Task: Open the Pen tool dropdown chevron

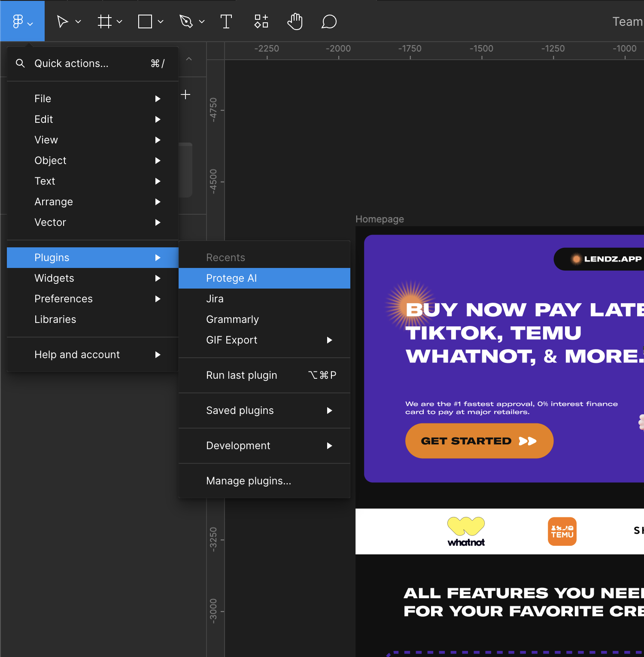Action: pyautogui.click(x=202, y=21)
